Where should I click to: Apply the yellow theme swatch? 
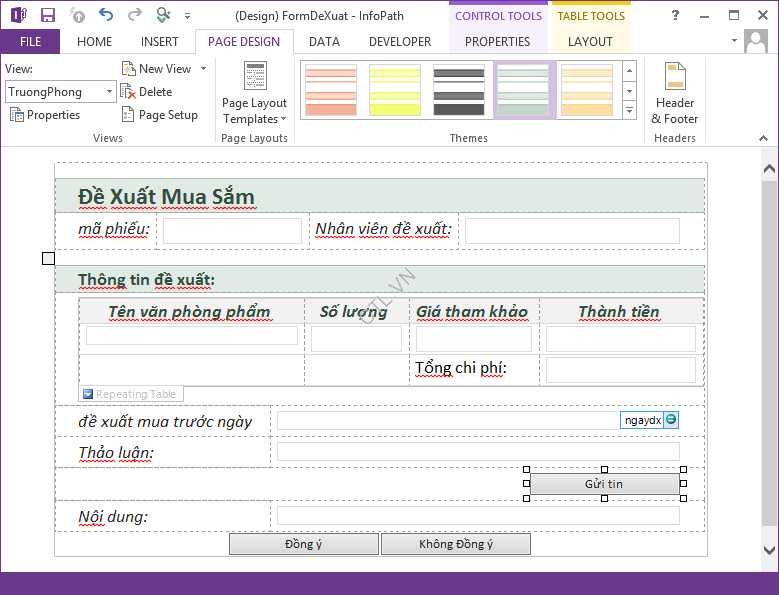tap(395, 90)
